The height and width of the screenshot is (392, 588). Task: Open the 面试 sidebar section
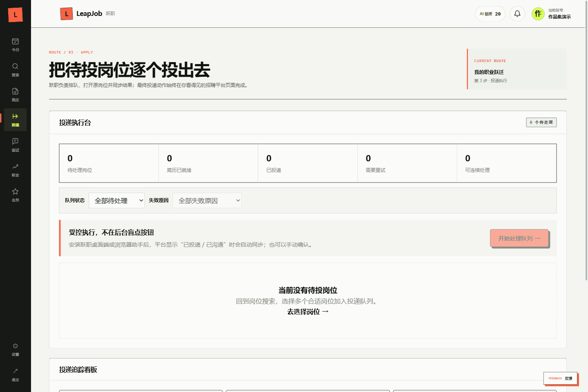coord(15,145)
